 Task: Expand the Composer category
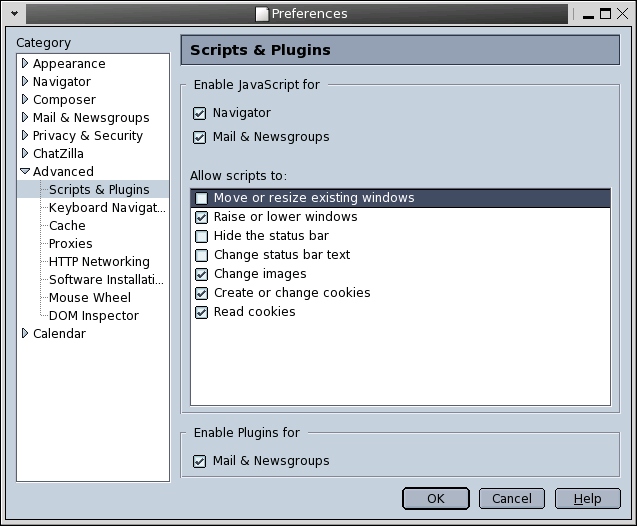point(25,100)
